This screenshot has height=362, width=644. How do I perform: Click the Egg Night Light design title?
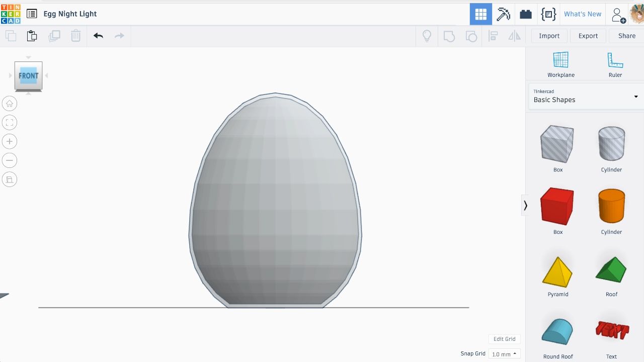pyautogui.click(x=70, y=14)
